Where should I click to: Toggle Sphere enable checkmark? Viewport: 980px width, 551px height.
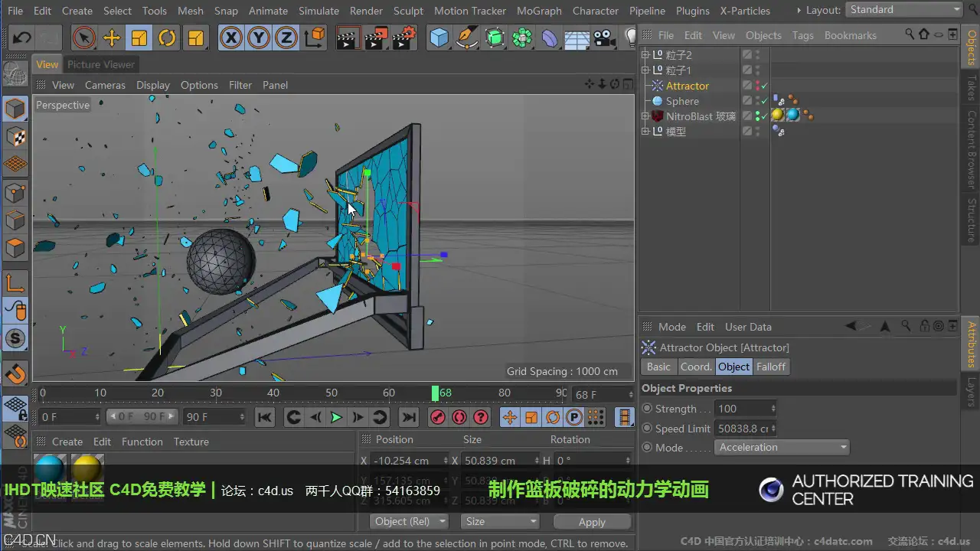[x=764, y=101]
